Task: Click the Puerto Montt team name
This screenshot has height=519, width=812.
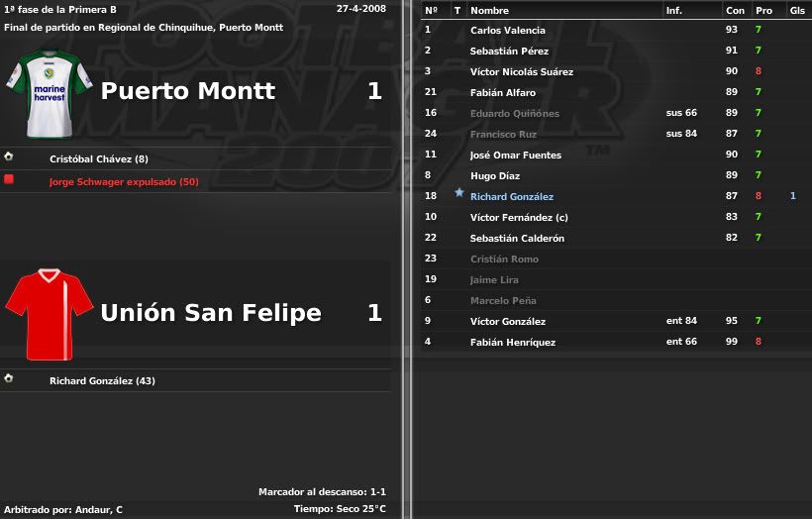Action: click(x=187, y=91)
